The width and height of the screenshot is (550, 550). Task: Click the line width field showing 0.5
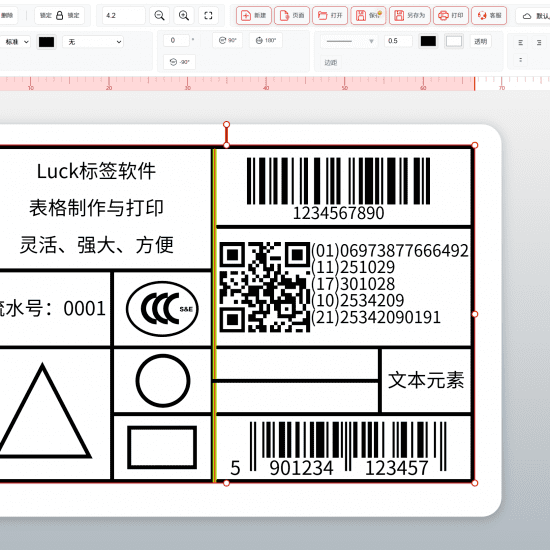[398, 41]
